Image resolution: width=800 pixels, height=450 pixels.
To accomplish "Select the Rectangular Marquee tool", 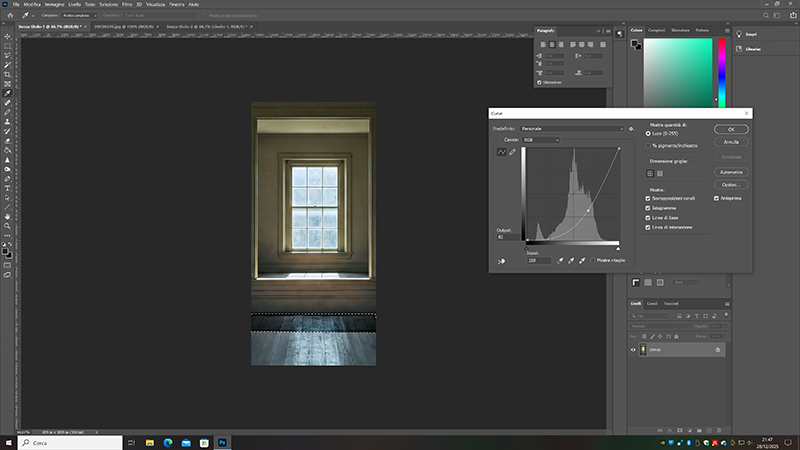I will [7, 46].
